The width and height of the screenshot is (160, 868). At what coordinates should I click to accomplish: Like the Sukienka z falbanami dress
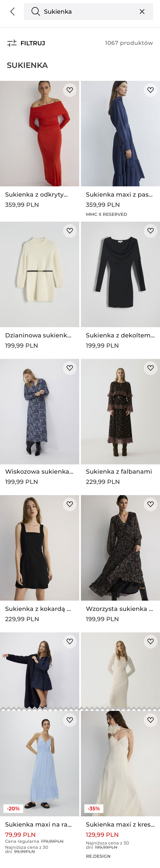(151, 368)
